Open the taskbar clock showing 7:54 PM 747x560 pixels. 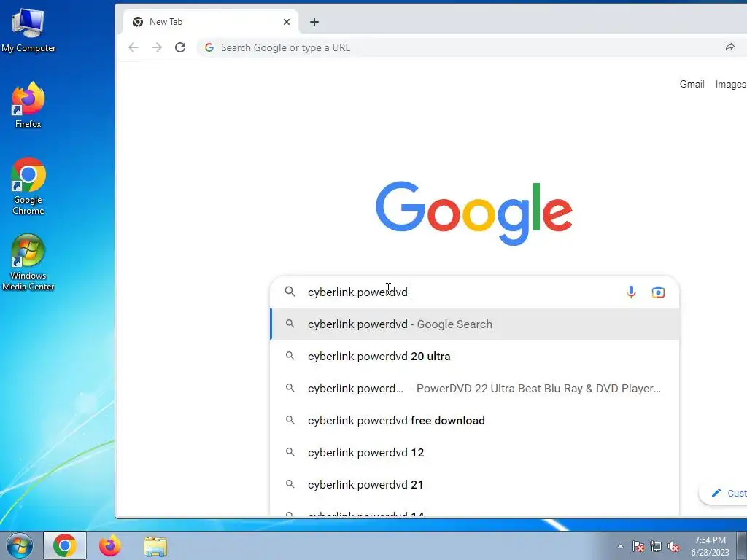(x=710, y=546)
